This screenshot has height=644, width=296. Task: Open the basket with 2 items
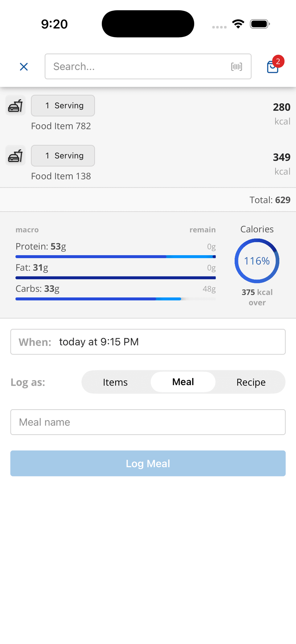[x=273, y=66]
